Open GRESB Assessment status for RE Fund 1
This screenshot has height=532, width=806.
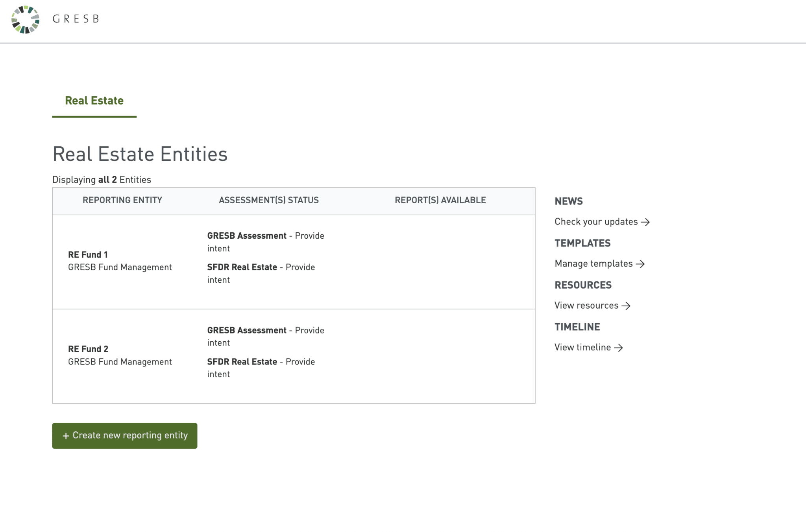pyautogui.click(x=247, y=236)
